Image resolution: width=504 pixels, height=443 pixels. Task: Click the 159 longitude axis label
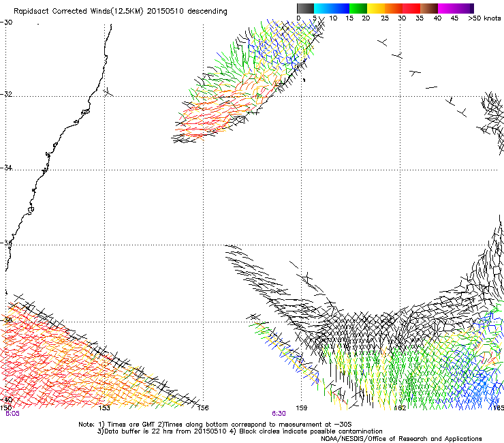click(302, 408)
